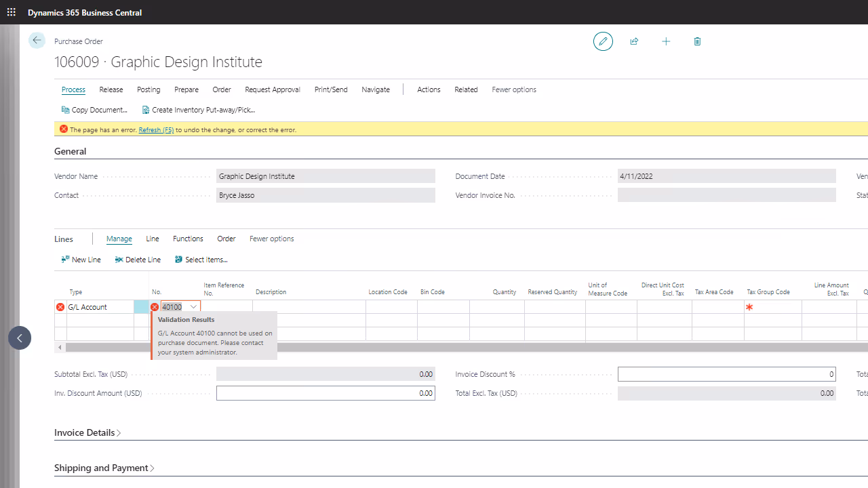Viewport: 868px width, 488px height.
Task: Click the G/L Account type cell
Action: pos(100,307)
